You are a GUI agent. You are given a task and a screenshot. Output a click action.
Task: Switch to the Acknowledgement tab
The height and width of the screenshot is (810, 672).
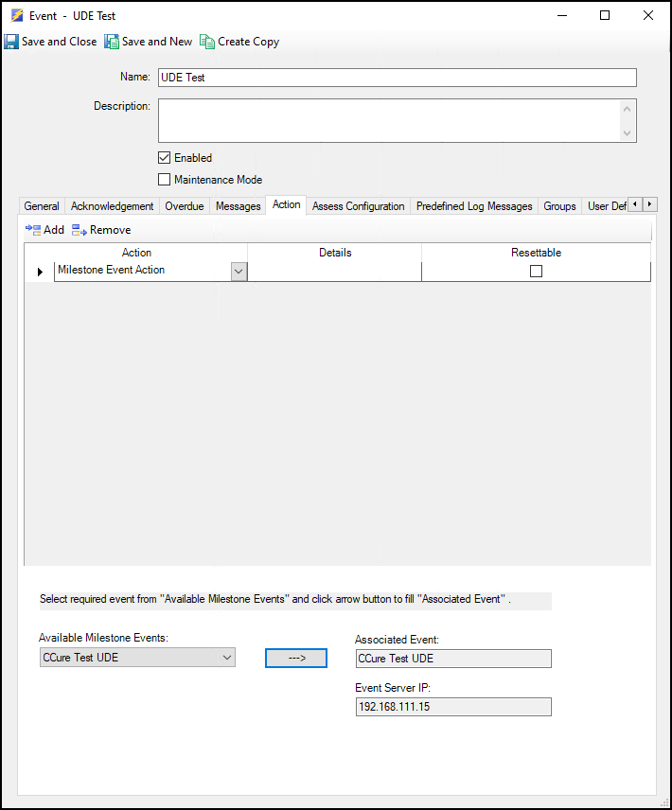tap(112, 206)
